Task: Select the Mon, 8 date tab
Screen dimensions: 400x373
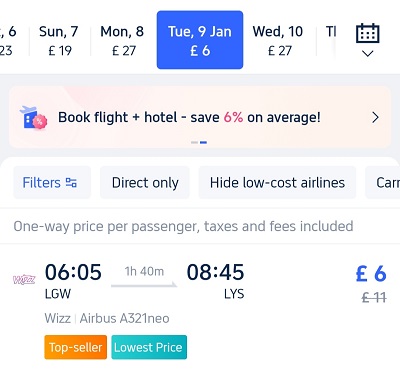Action: (x=123, y=41)
